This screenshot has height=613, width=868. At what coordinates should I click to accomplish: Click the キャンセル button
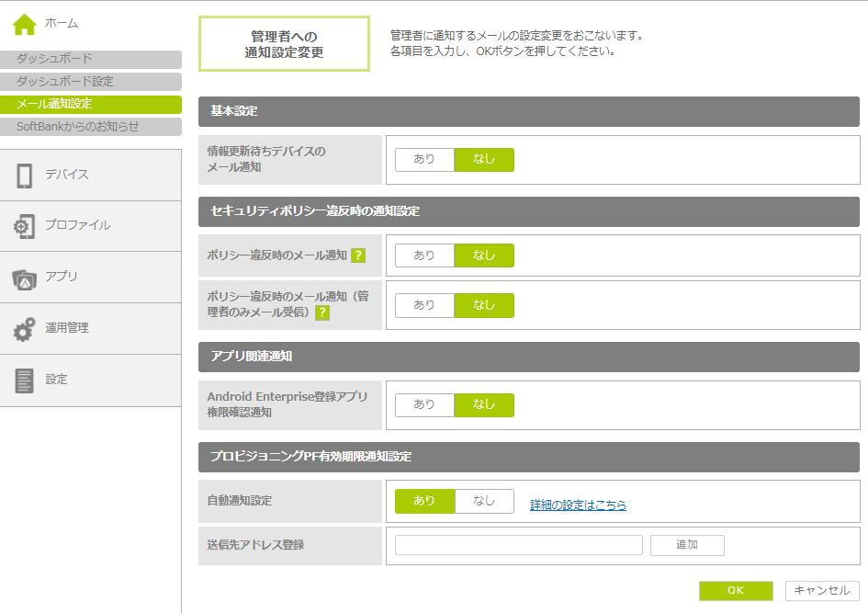coord(822,591)
